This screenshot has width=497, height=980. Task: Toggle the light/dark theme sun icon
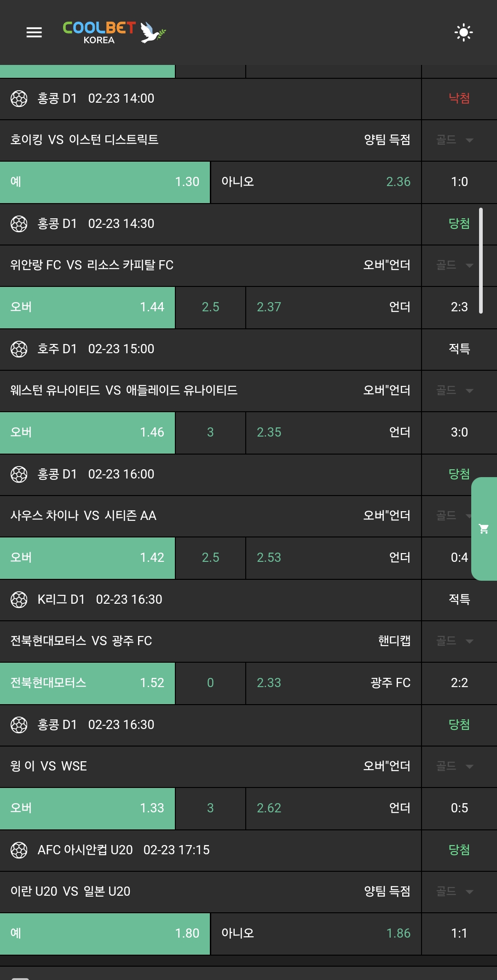[463, 32]
